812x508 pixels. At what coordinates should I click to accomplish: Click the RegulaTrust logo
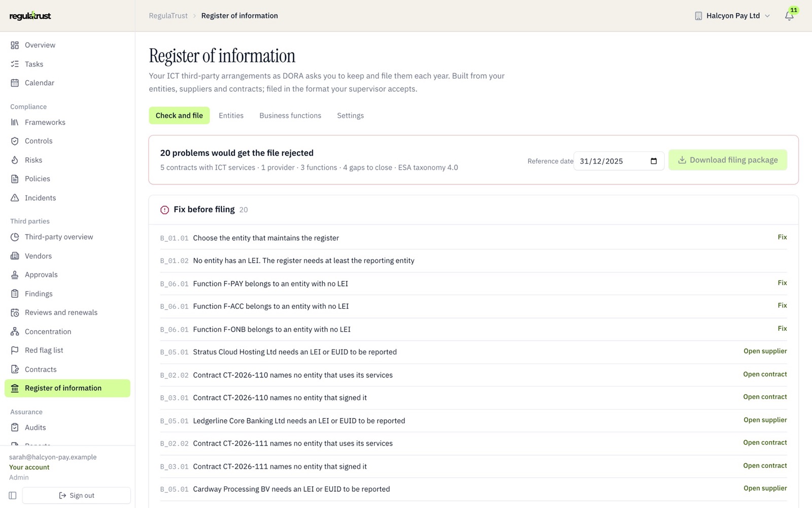(30, 16)
